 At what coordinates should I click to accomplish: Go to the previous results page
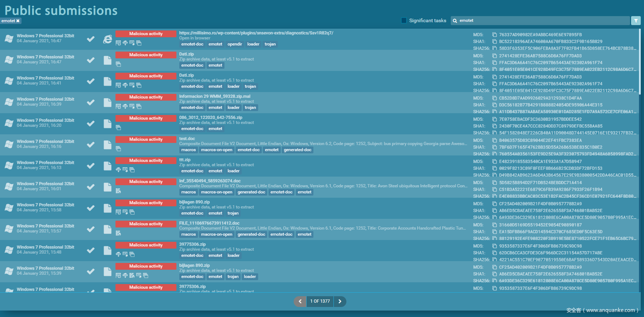point(300,302)
